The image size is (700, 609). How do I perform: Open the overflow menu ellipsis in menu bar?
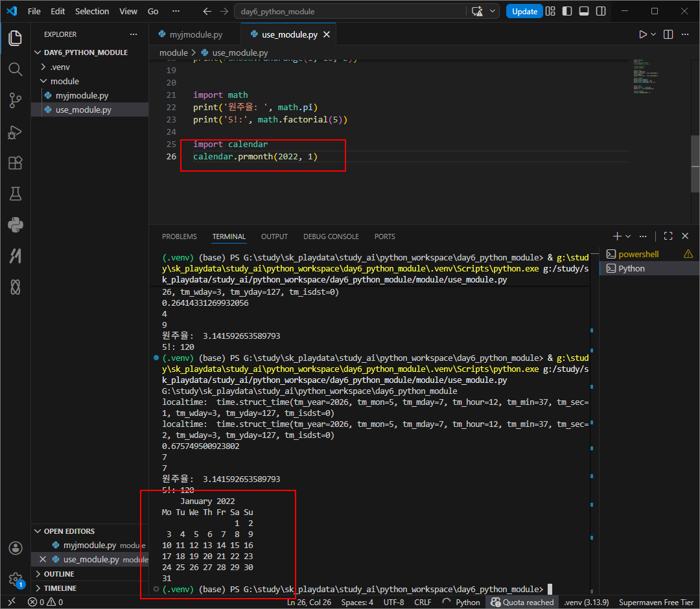[x=176, y=11]
